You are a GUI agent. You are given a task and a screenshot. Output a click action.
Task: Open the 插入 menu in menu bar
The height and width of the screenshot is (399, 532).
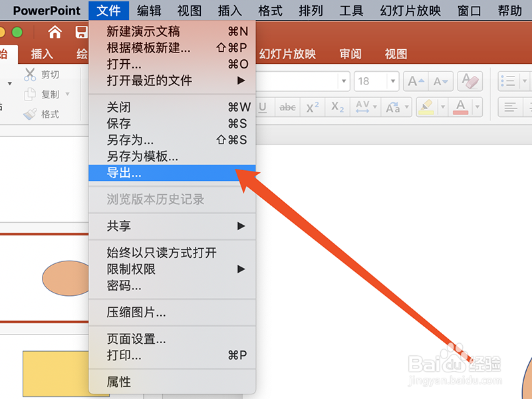coord(230,11)
